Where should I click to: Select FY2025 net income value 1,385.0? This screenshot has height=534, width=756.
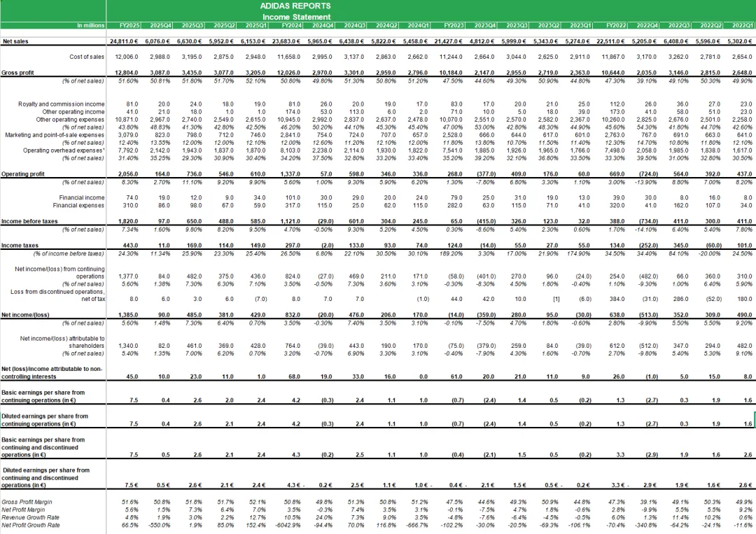128,315
